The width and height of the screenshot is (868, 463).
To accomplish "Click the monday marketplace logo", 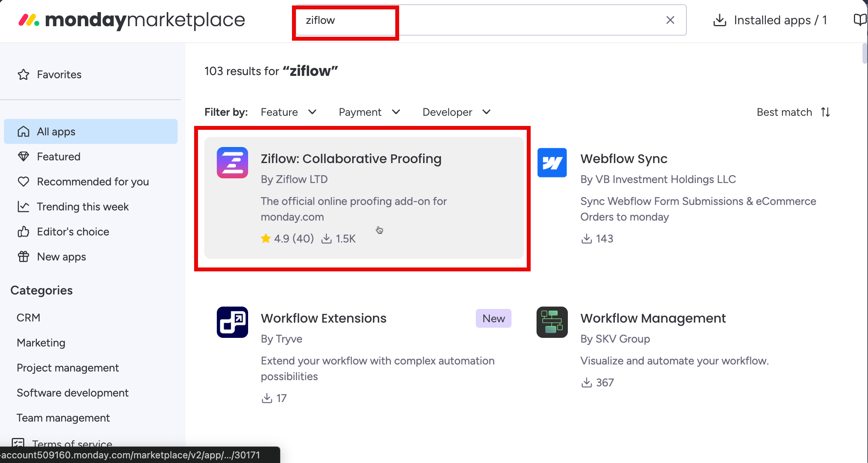I will click(x=131, y=20).
